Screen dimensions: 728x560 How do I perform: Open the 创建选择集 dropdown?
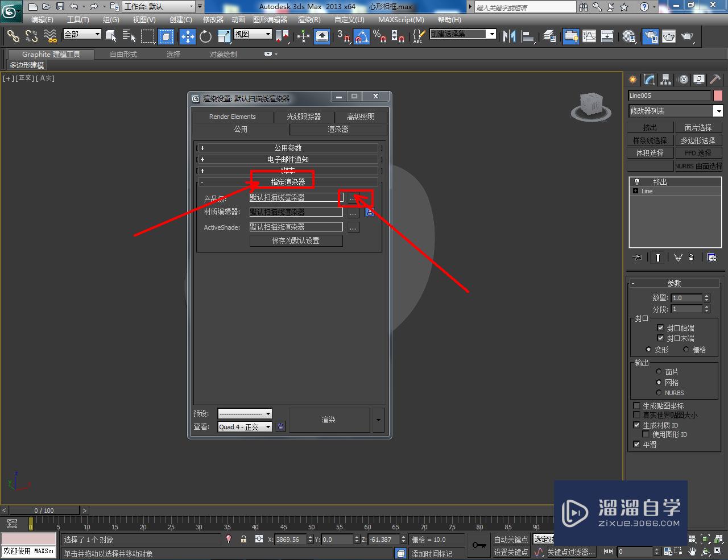[x=462, y=34]
